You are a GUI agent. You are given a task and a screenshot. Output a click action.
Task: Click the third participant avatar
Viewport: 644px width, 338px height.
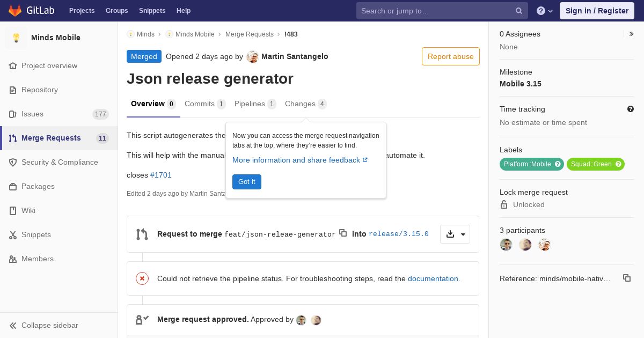pos(544,245)
